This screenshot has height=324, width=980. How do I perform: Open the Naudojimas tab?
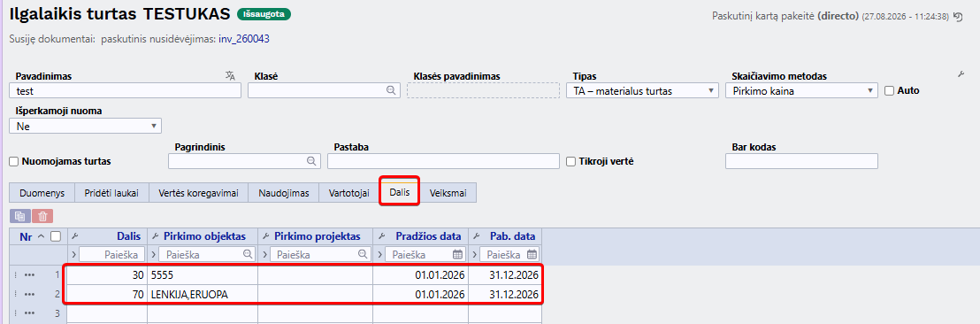click(x=284, y=193)
